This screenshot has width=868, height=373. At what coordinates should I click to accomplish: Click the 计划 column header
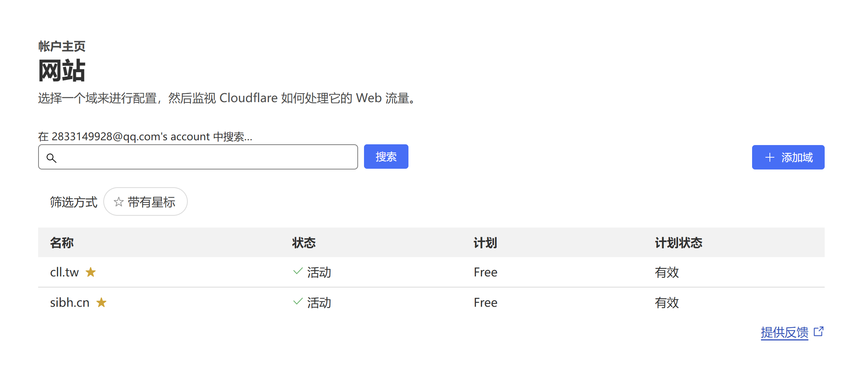coord(485,243)
